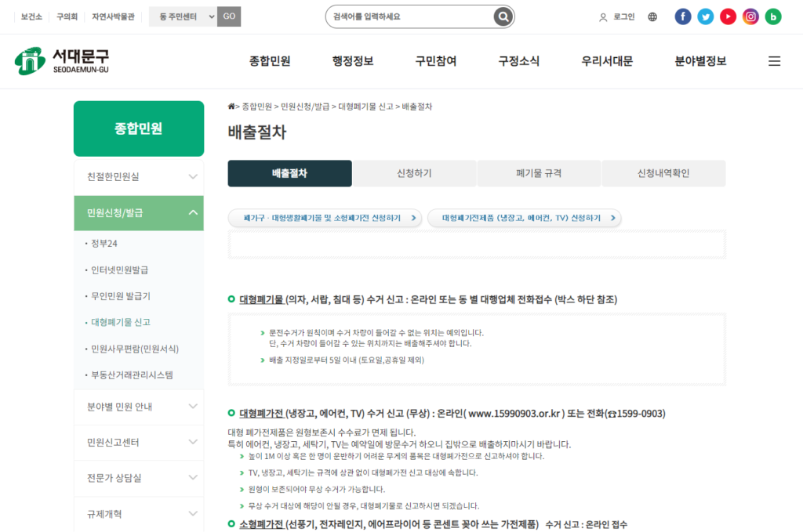Click the 민원신청/발급 breadcrumb link
Viewport: 803px width, 532px height.
click(305, 107)
